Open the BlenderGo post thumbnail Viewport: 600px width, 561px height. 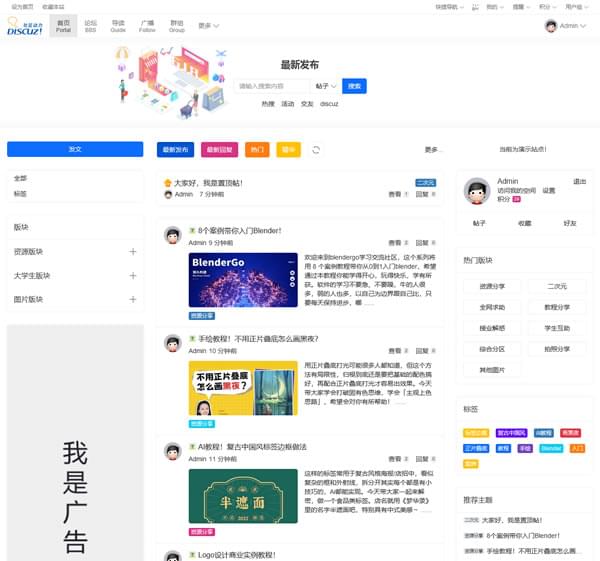(x=243, y=280)
